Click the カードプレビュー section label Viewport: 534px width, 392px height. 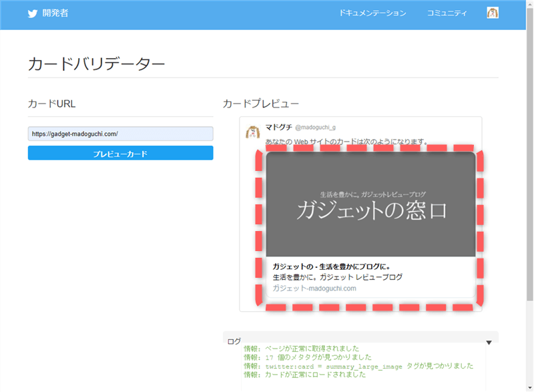coord(260,104)
